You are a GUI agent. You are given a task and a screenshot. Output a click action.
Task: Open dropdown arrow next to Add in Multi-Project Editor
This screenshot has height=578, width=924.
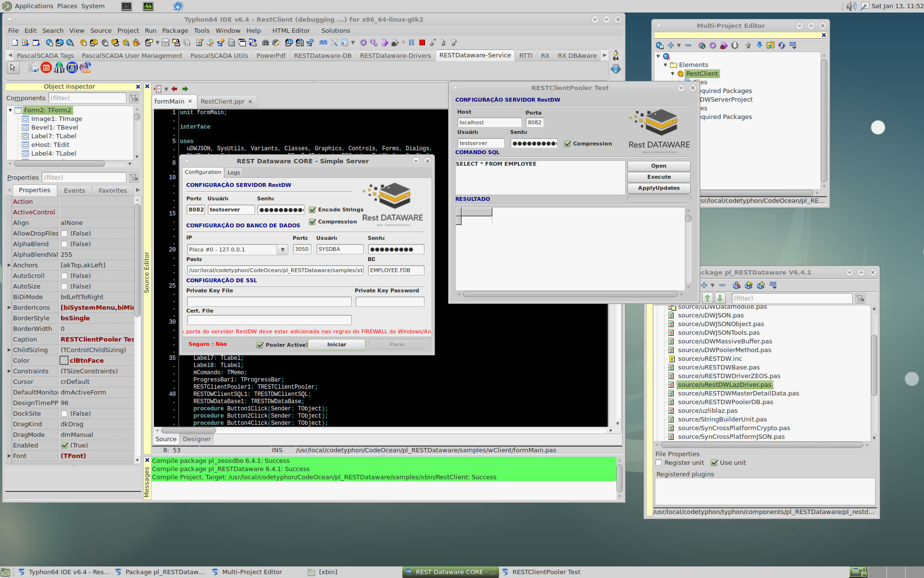click(679, 45)
